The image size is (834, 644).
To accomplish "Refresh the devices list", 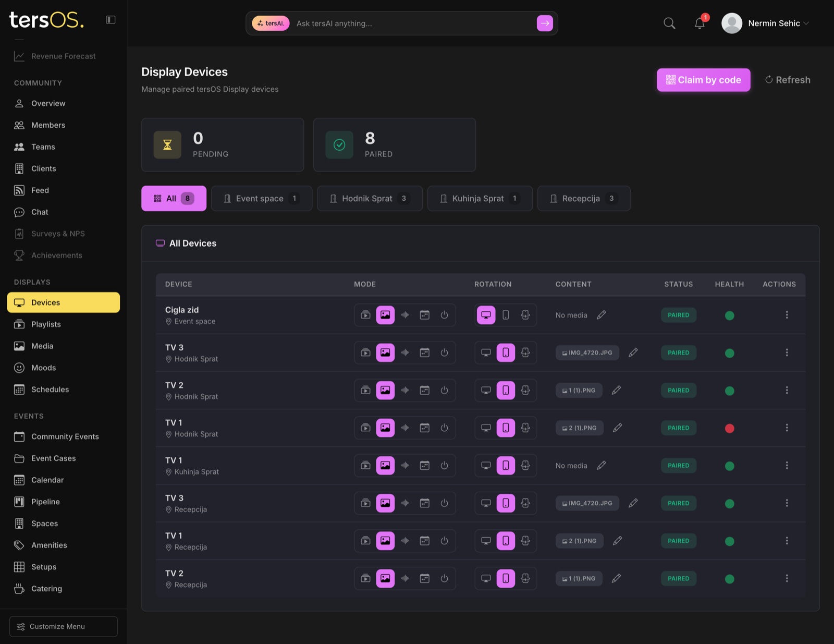I will [788, 80].
